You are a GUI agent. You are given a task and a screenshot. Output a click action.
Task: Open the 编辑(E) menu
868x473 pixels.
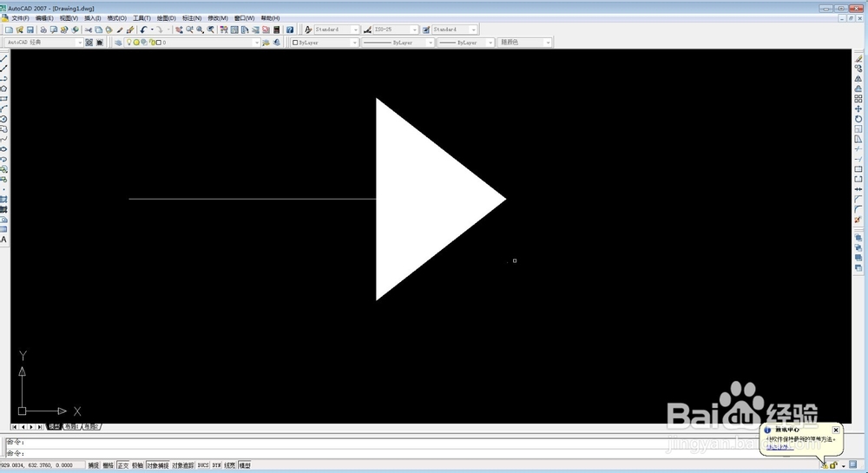coord(44,18)
